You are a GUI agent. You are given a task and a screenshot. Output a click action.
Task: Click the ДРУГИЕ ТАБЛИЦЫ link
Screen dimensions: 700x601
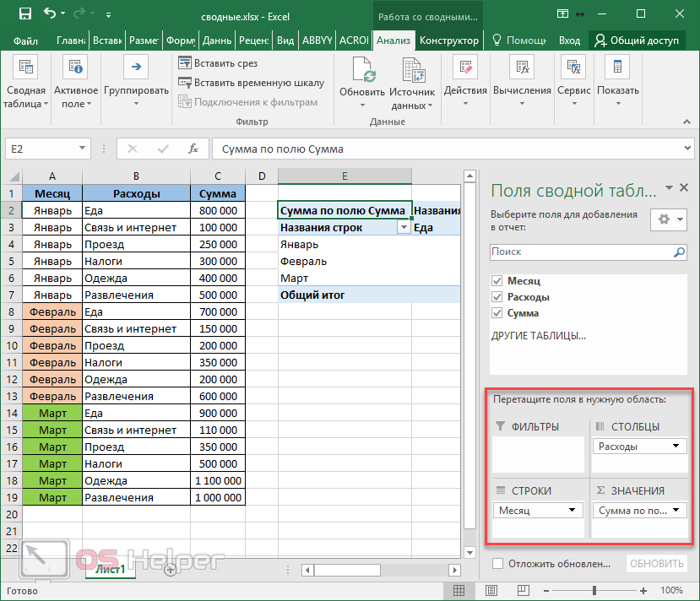(x=538, y=336)
